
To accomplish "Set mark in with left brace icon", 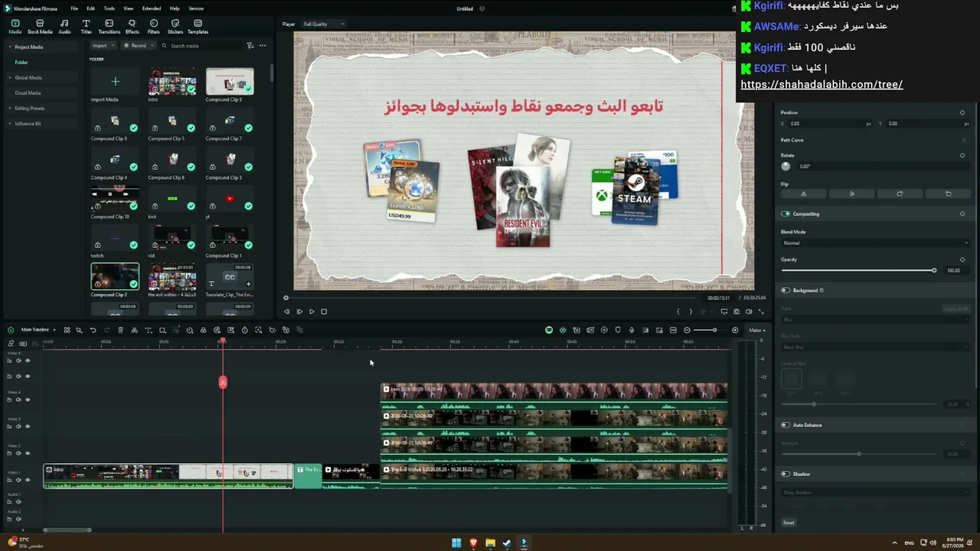I will 678,311.
